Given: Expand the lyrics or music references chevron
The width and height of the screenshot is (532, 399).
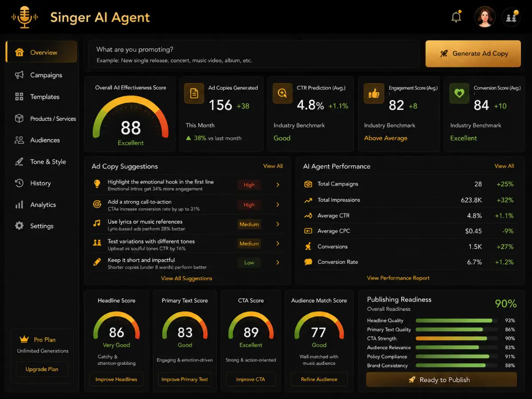Looking at the screenshot, I should point(278,224).
